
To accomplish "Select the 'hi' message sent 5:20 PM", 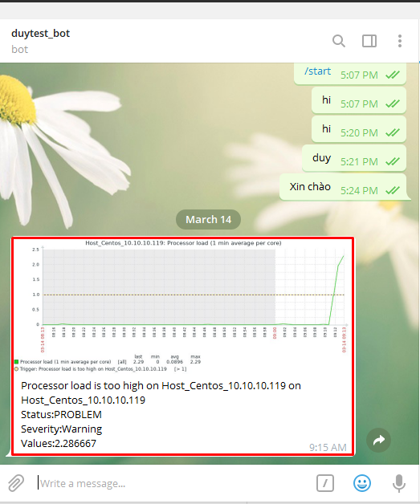I will 359,129.
